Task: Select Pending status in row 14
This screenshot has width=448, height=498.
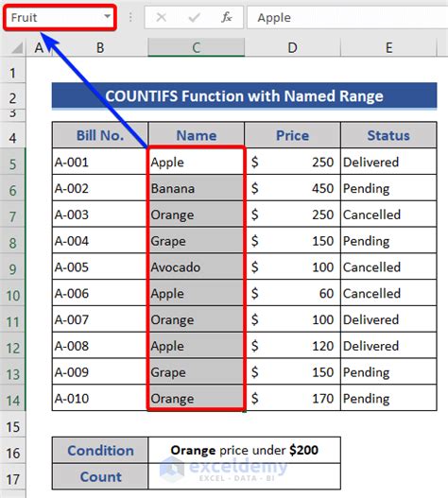Action: (x=388, y=398)
